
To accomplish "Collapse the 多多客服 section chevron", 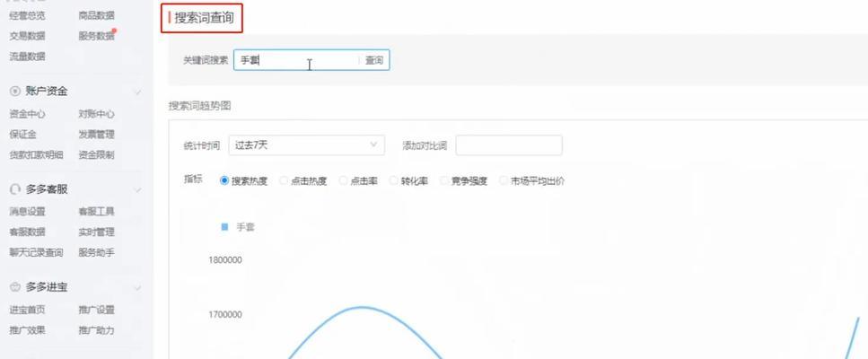I will click(137, 190).
